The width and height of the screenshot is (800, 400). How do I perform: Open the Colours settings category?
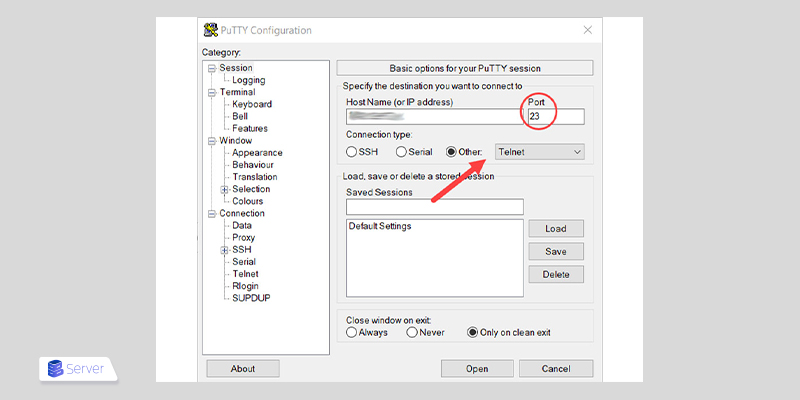(x=247, y=201)
